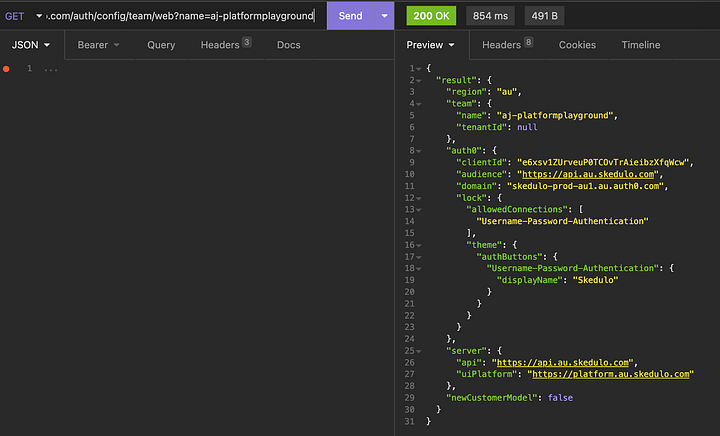Click the 200 OK status badge
Screen dimensions: 720x436
(x=431, y=16)
